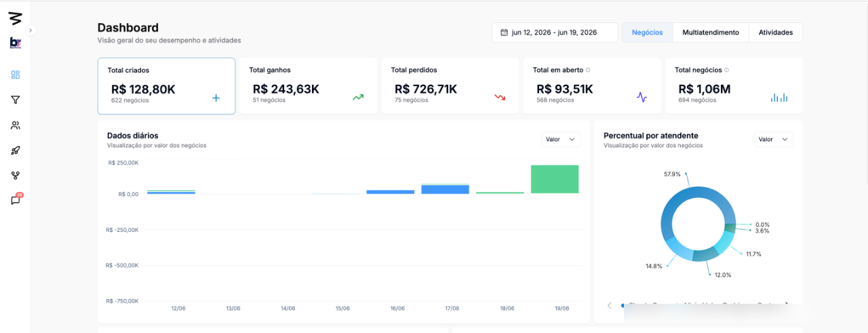This screenshot has width=868, height=333.
Task: Click the 15/06 axis label
Action: [x=343, y=309]
